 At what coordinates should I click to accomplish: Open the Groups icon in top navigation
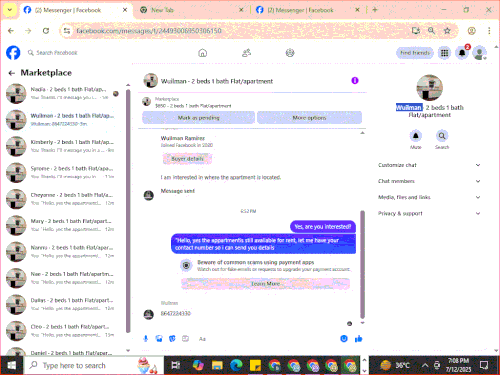tap(290, 53)
